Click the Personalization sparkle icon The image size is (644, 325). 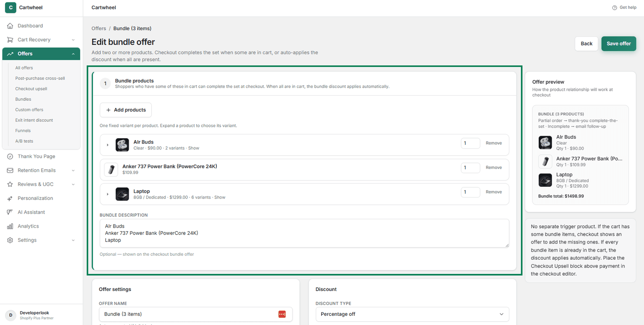click(10, 198)
